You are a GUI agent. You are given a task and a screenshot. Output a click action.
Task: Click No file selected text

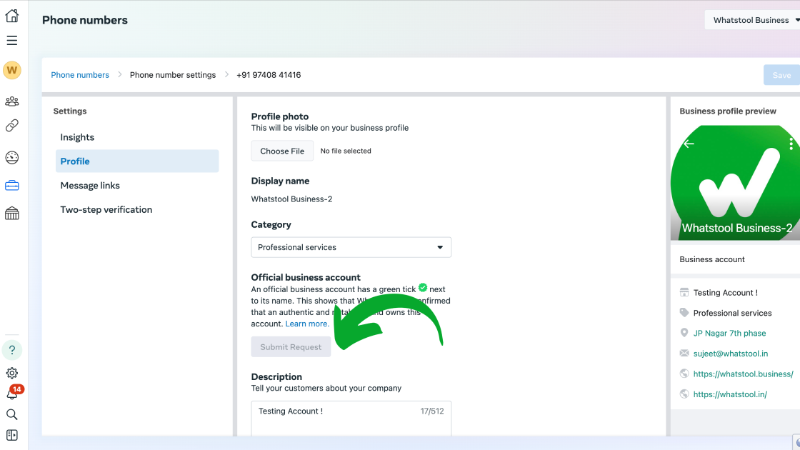(346, 151)
